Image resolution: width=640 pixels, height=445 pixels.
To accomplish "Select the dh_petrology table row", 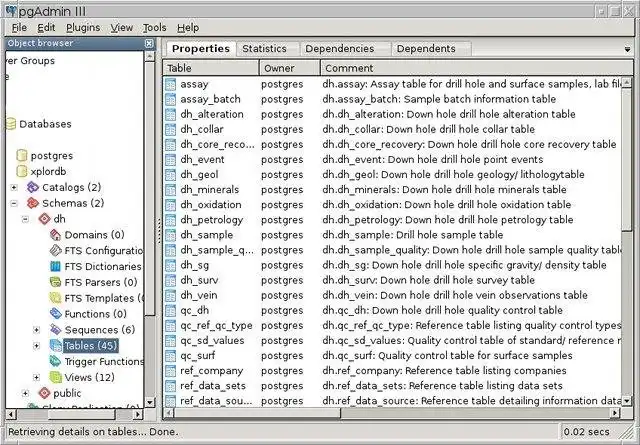I will point(392,220).
